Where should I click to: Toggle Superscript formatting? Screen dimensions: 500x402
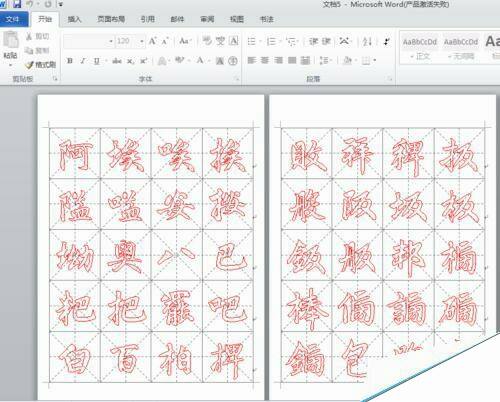[143, 61]
